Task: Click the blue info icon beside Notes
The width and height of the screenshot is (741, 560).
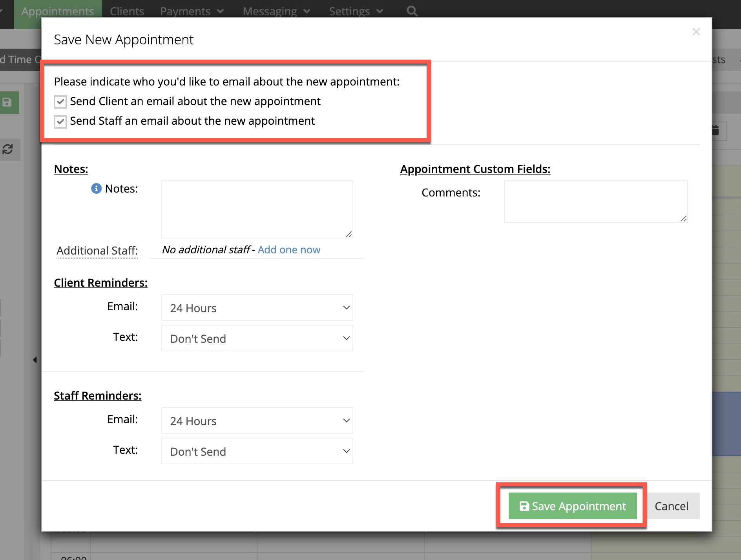Action: click(x=96, y=189)
